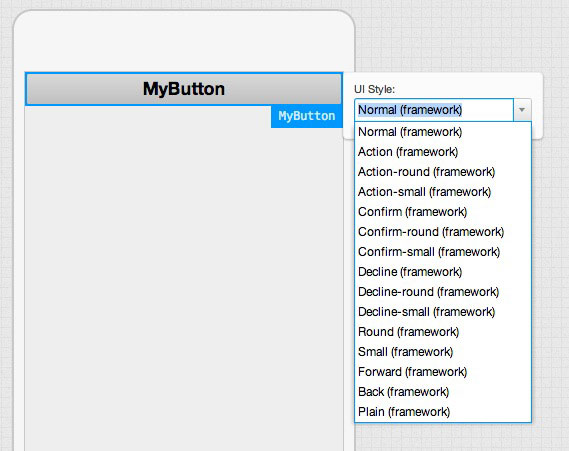
Task: Select Confirm (framework) style
Action: pos(443,212)
